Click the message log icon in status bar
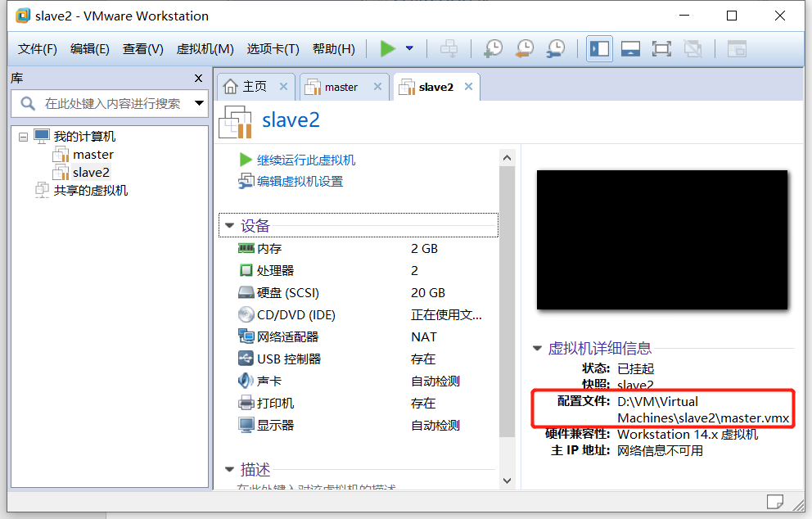This screenshot has width=812, height=519. tap(775, 502)
